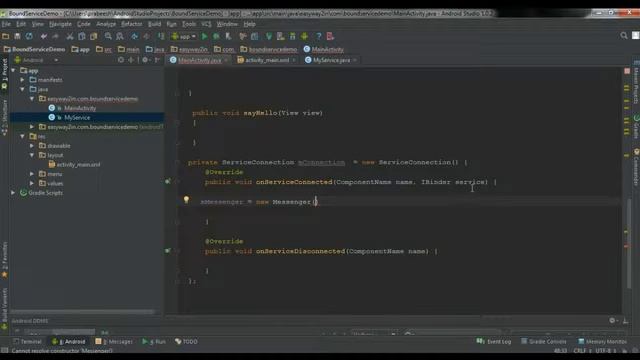Click the Make Project toolbar icon
The height and width of the screenshot is (360, 640).
(161, 36)
